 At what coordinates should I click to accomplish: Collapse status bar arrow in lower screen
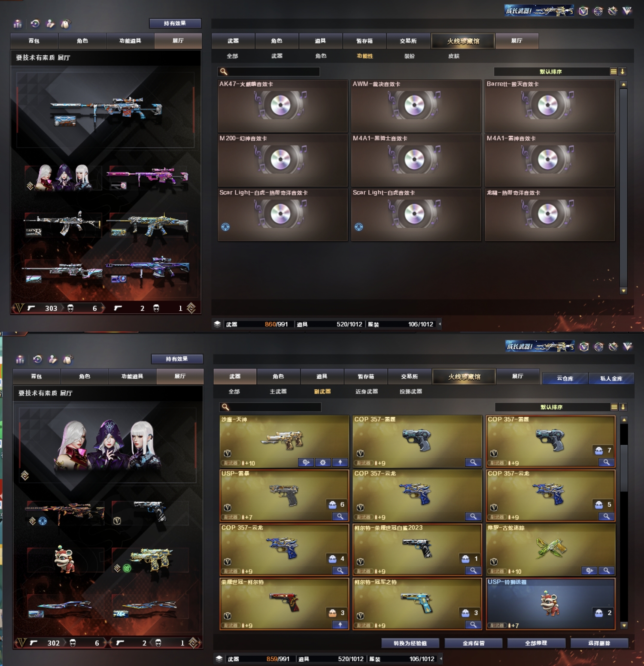point(441,659)
